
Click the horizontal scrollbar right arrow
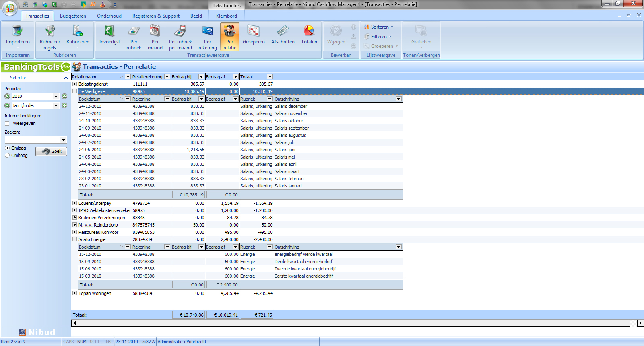tap(640, 323)
